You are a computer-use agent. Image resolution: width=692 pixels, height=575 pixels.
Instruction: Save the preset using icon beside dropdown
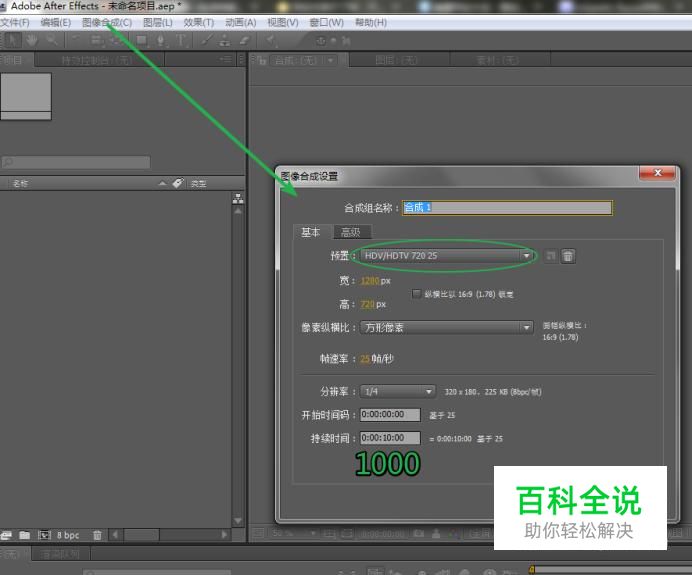(x=551, y=256)
